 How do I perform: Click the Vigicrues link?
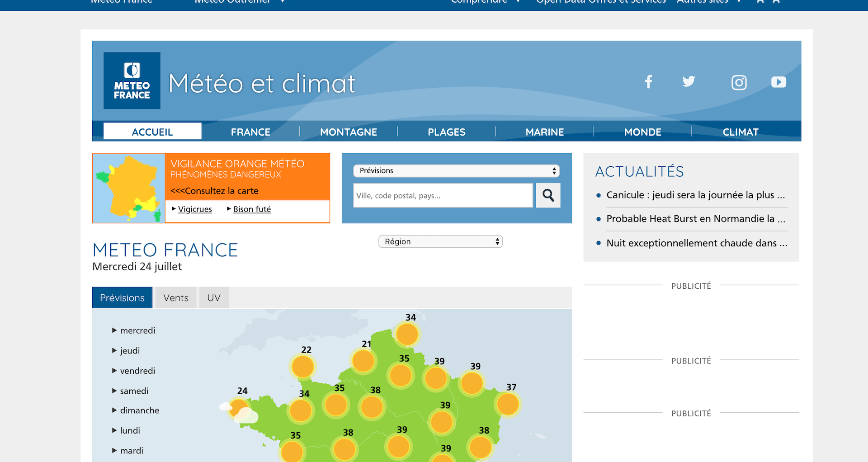coord(195,209)
